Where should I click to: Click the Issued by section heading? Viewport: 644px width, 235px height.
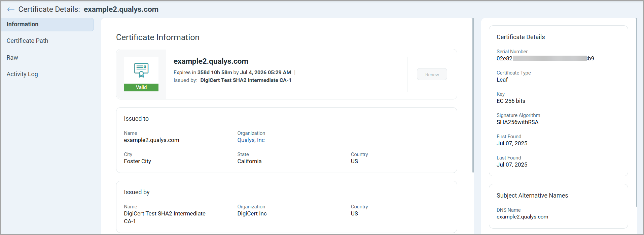click(x=137, y=192)
